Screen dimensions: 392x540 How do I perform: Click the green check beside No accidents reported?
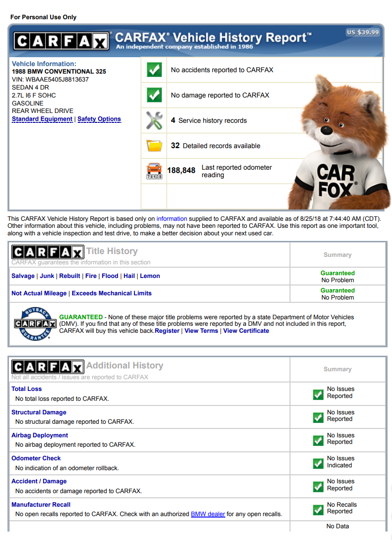click(154, 69)
